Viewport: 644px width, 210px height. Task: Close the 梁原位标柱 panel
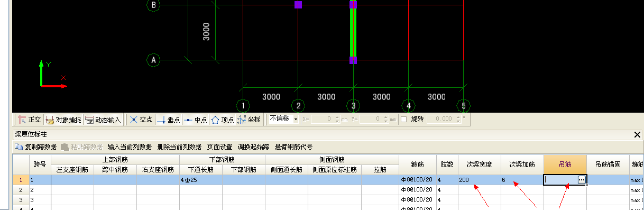pos(637,135)
